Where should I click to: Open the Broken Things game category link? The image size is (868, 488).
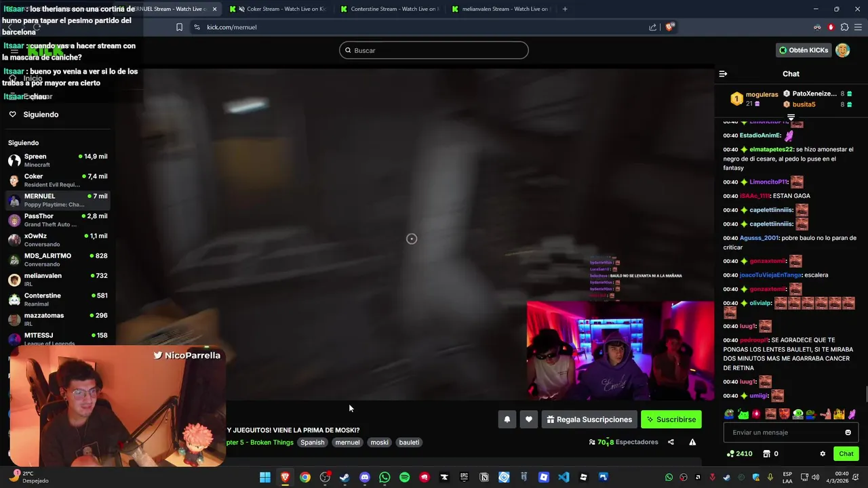261,443
